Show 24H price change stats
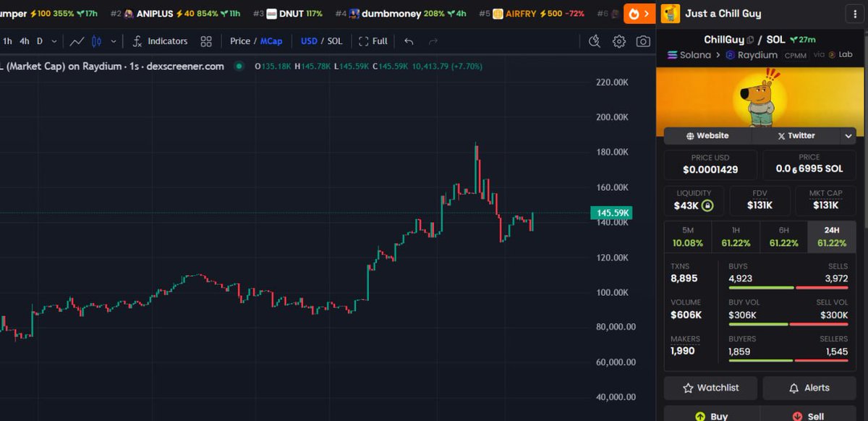The height and width of the screenshot is (421, 868). (832, 237)
